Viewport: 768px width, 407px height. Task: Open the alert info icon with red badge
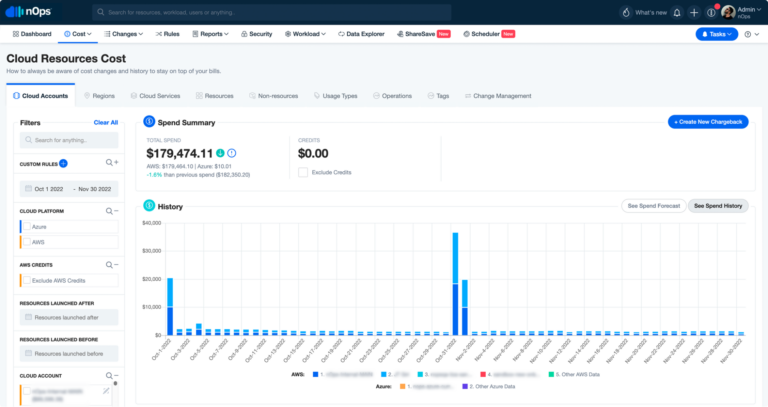711,12
